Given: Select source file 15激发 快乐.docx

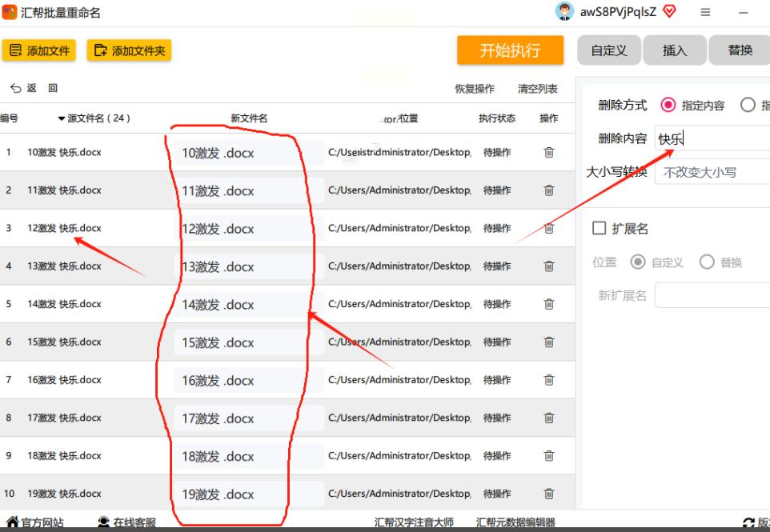Looking at the screenshot, I should click(x=64, y=342).
